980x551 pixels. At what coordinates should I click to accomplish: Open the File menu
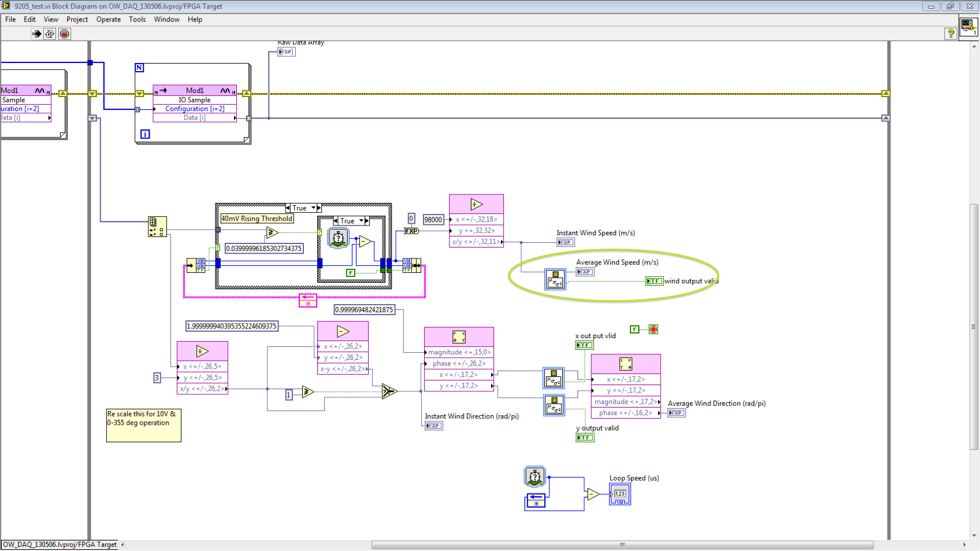[10, 19]
